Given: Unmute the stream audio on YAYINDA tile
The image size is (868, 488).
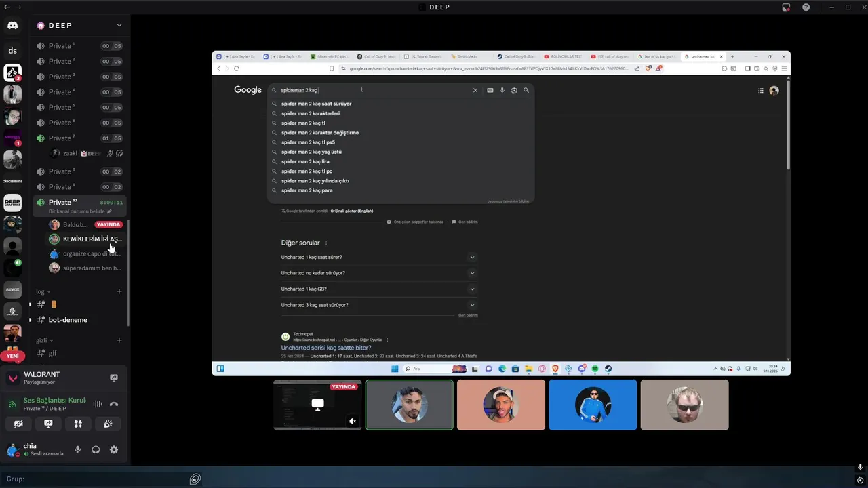Looking at the screenshot, I should (353, 421).
